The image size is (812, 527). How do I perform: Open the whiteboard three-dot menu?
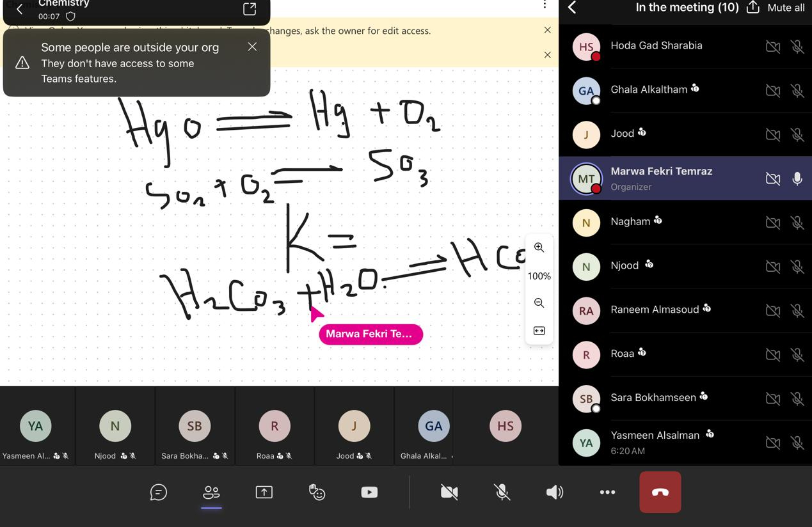pyautogui.click(x=545, y=5)
